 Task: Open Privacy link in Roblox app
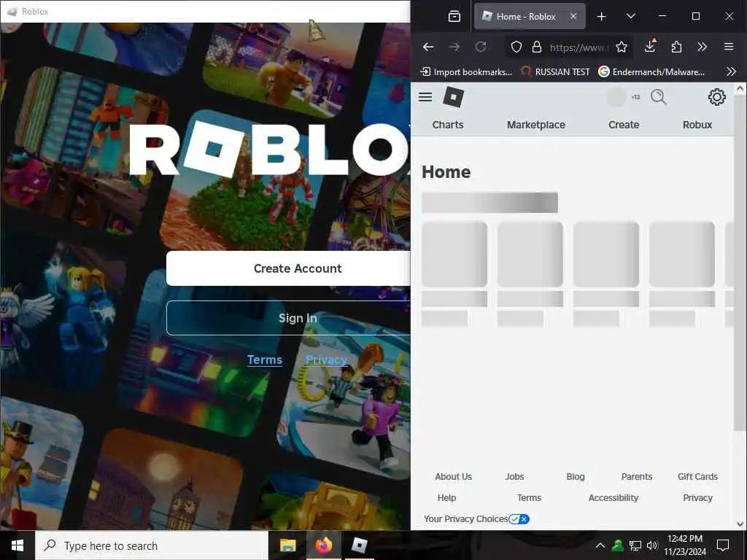tap(326, 359)
